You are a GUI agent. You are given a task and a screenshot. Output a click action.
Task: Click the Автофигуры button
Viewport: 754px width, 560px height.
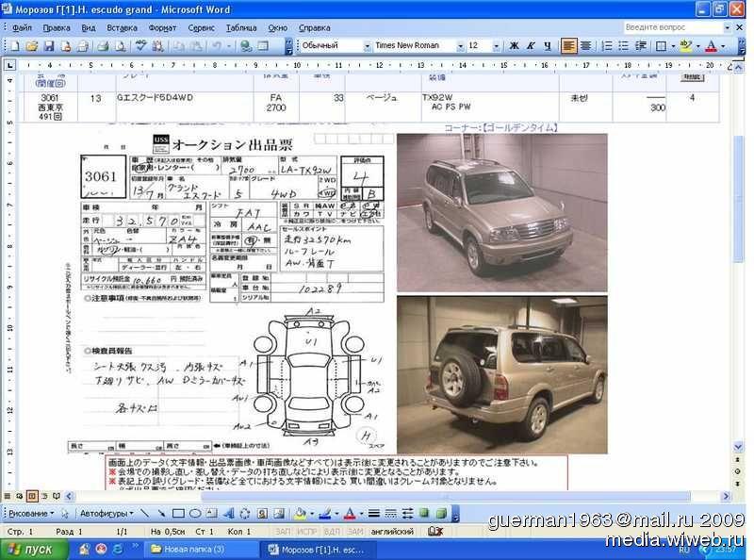(106, 513)
